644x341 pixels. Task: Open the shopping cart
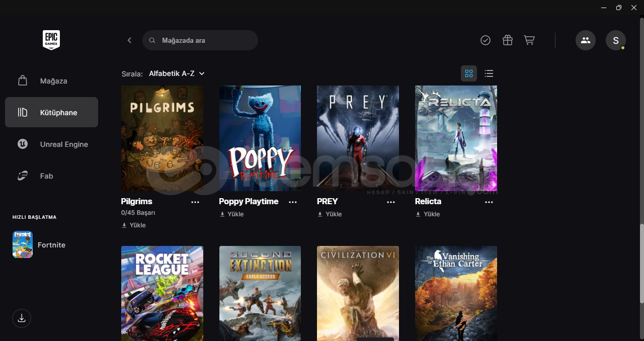tap(529, 40)
